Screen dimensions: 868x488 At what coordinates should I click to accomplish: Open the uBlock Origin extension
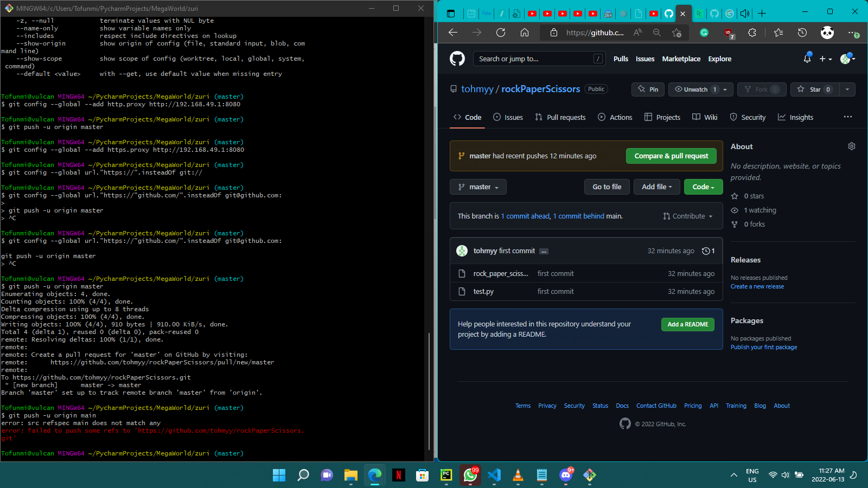click(727, 33)
